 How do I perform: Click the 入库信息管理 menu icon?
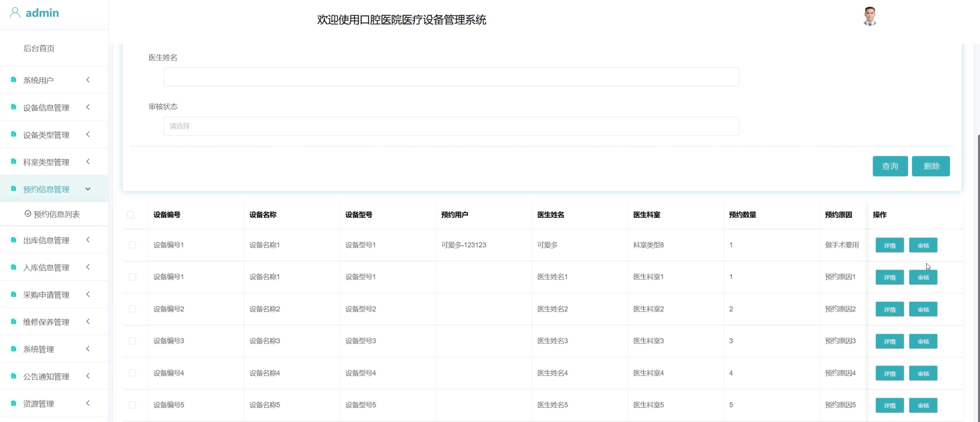13,267
